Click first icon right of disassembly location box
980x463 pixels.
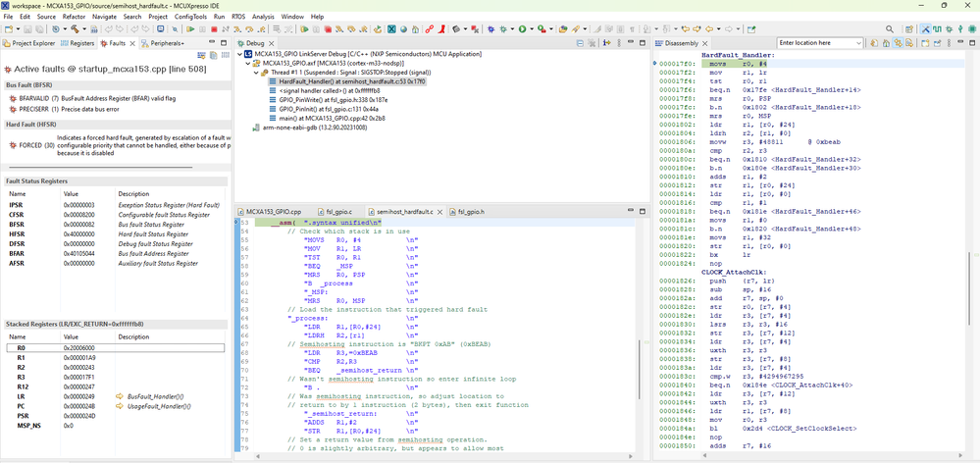874,43
